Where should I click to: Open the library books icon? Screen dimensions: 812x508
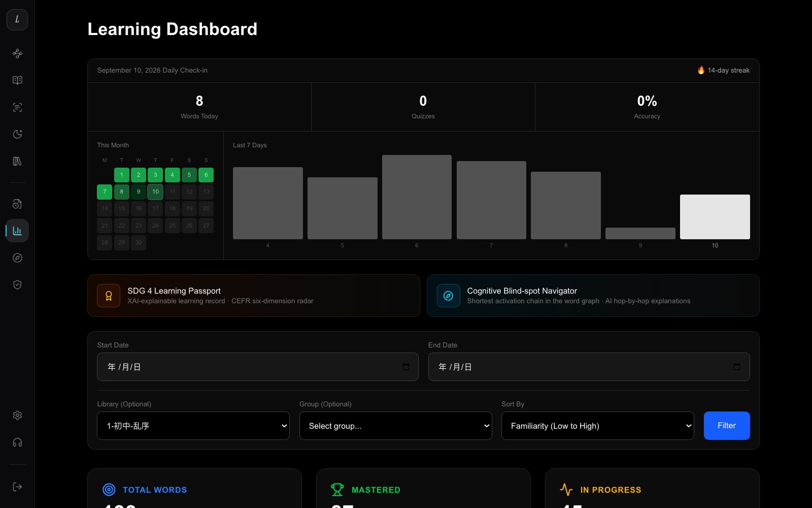[x=17, y=161]
